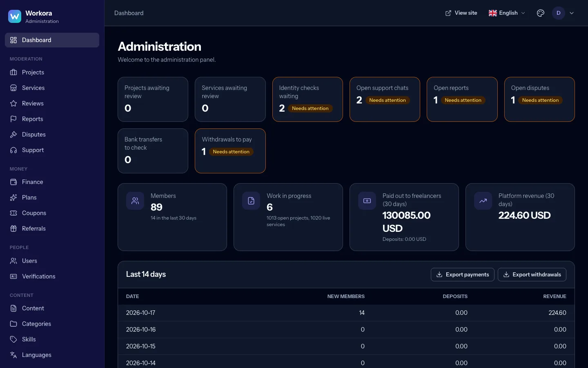Click the Languages translate icon in sidebar
The image size is (588, 368).
pyautogui.click(x=13, y=355)
